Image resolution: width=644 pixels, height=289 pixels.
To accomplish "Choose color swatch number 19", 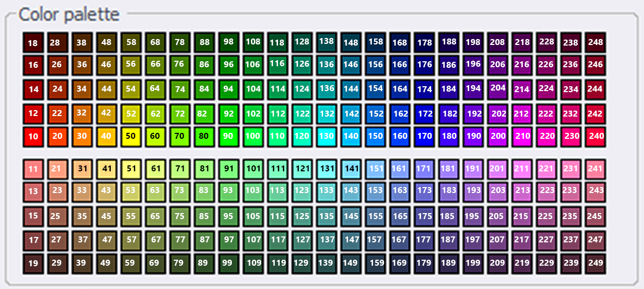I will click(x=33, y=264).
